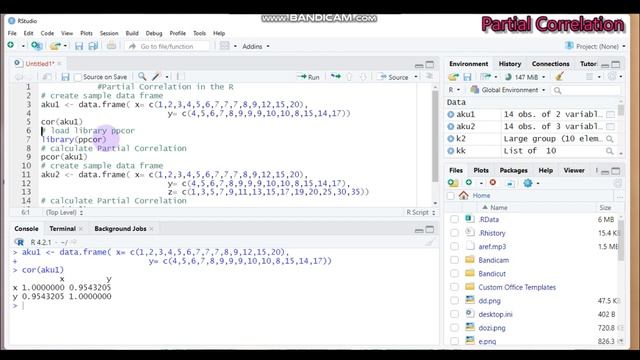Click the New File plus icon
The height and width of the screenshot is (360, 640).
tap(11, 46)
